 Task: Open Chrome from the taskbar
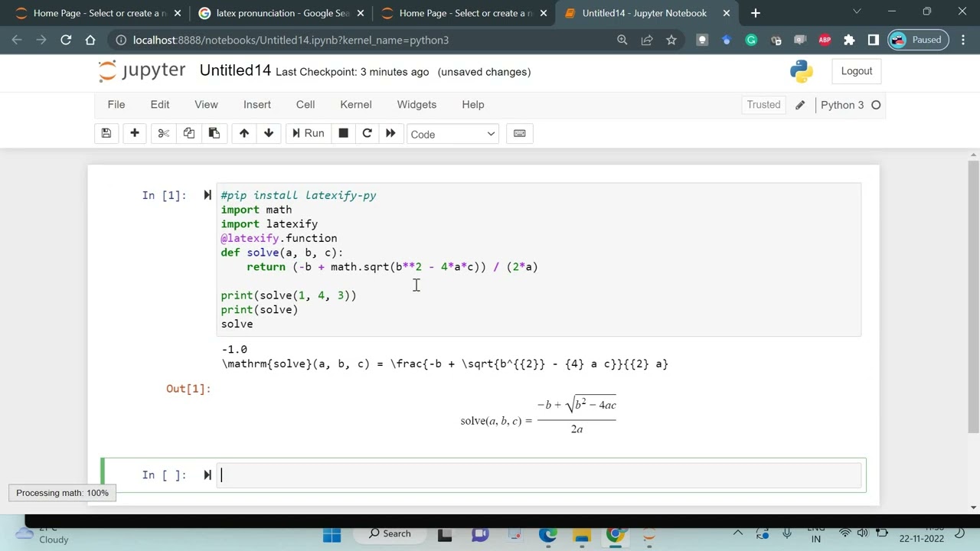[616, 535]
